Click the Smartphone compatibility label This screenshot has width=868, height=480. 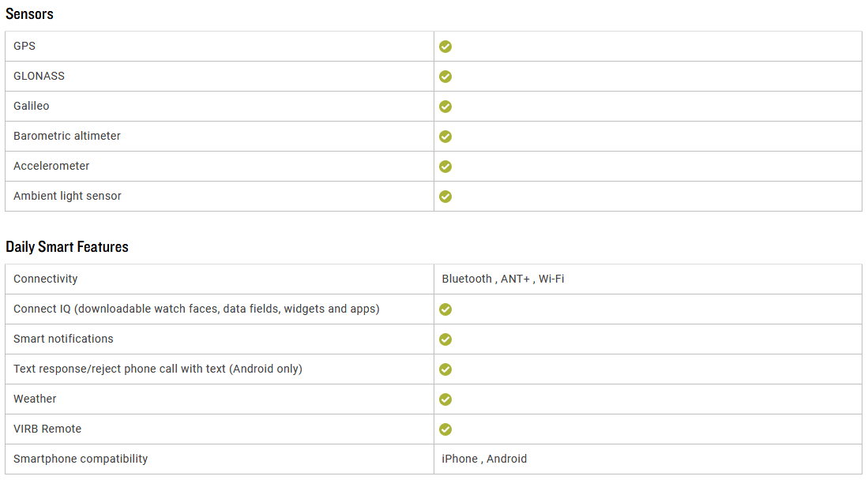point(81,459)
